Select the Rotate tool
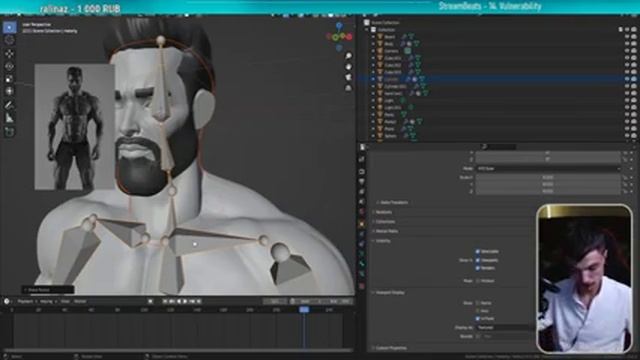 coord(9,66)
